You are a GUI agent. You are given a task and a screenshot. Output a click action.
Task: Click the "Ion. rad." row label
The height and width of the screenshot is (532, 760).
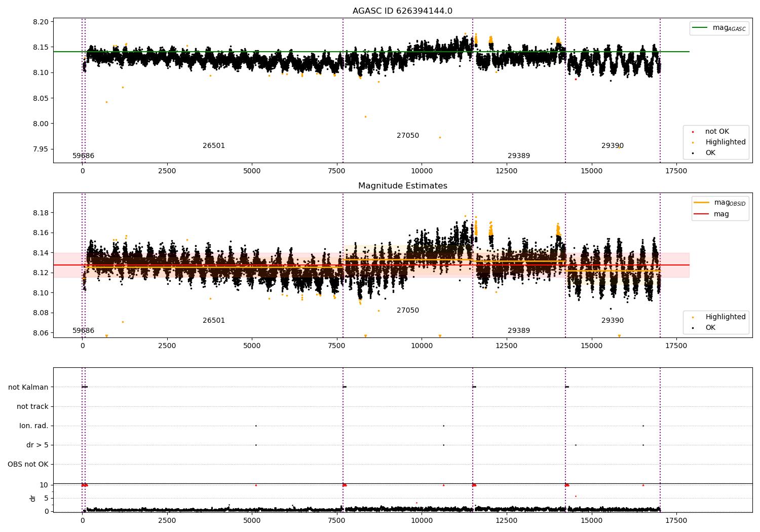34,426
